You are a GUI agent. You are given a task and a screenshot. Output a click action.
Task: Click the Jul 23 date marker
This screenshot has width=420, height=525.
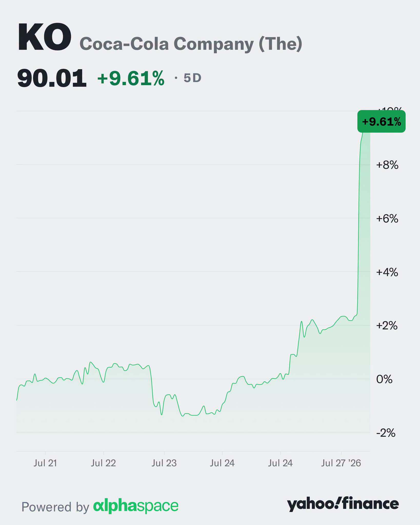[x=164, y=463]
